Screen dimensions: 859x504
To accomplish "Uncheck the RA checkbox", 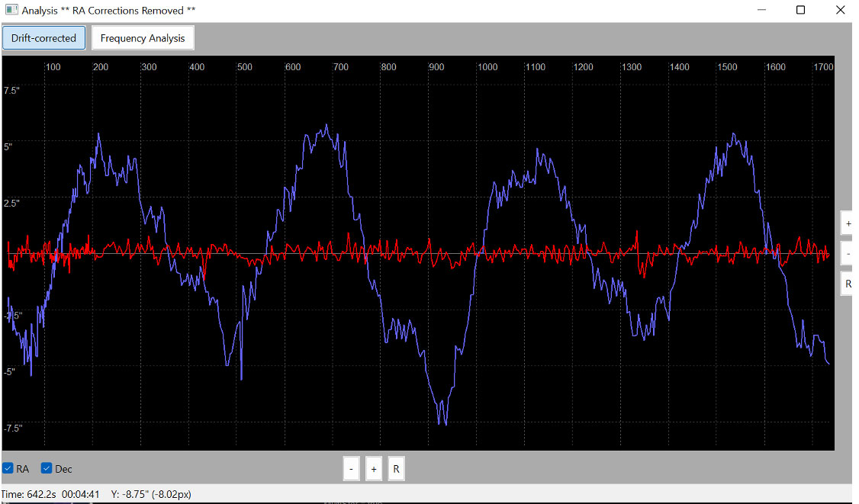I will pyautogui.click(x=8, y=468).
